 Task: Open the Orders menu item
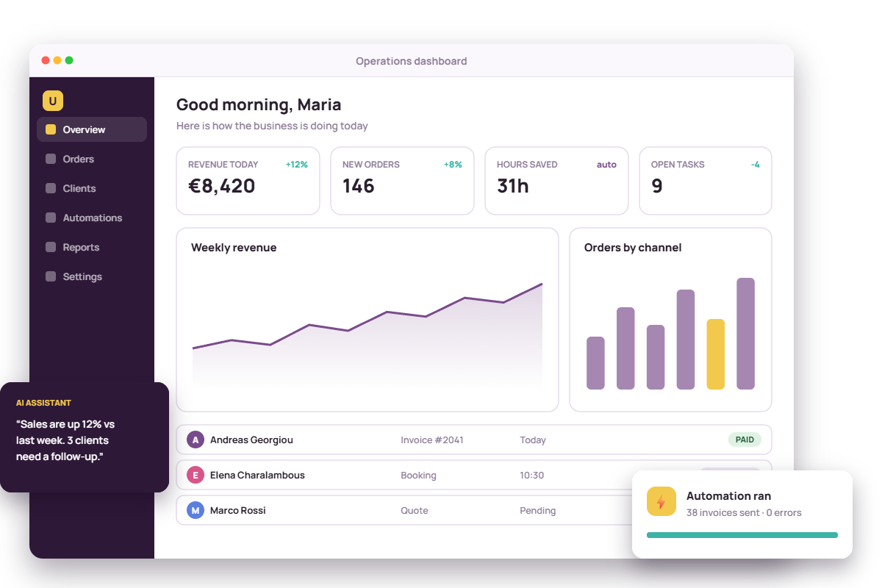[x=92, y=159]
